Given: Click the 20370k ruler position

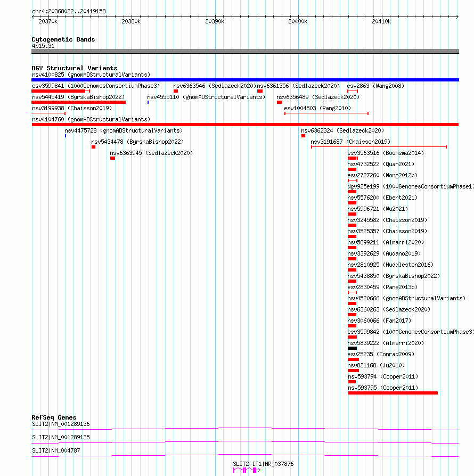Looking at the screenshot, I should [x=48, y=21].
